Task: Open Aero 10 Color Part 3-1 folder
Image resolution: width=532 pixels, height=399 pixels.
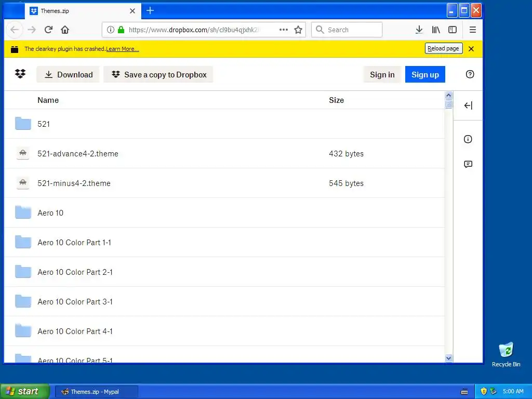Action: coord(75,302)
